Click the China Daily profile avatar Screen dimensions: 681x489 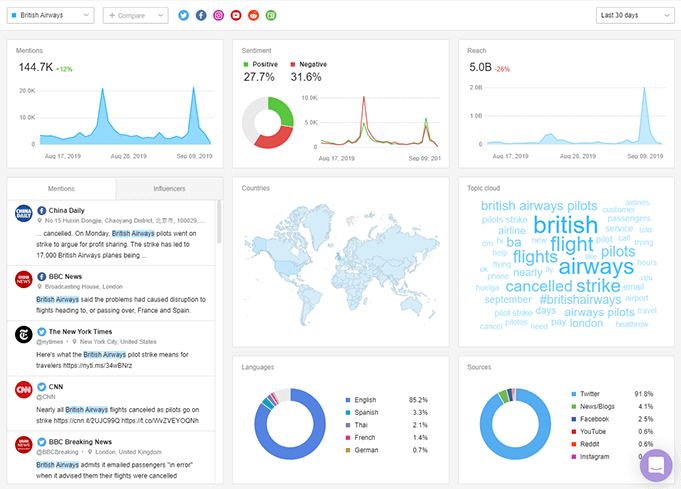pos(24,213)
